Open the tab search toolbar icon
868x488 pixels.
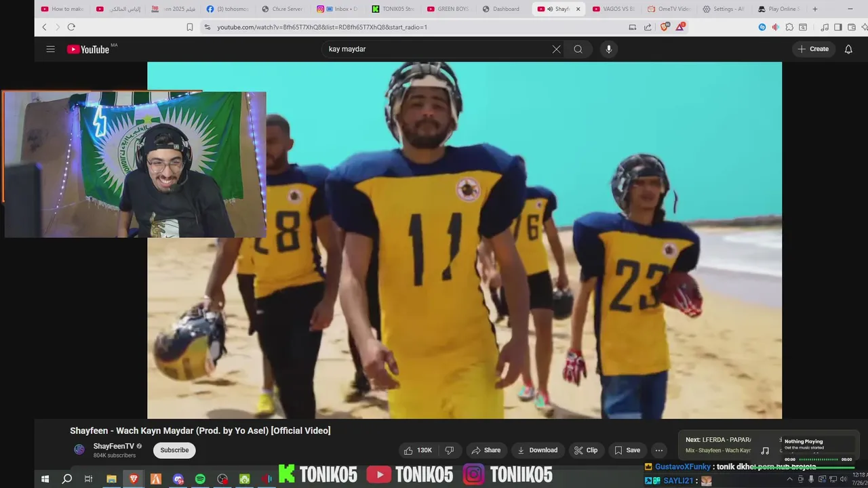(803, 27)
